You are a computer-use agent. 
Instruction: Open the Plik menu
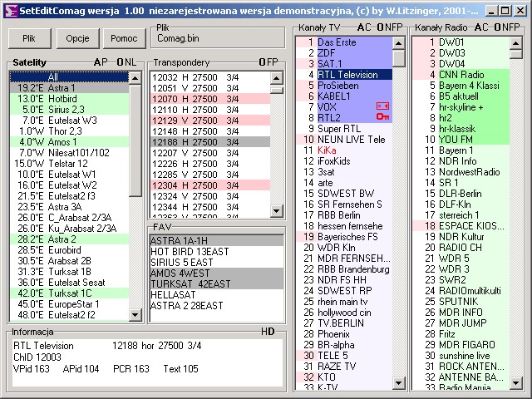point(29,38)
